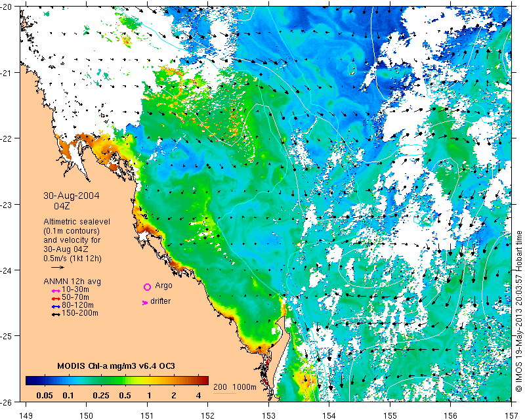The width and height of the screenshot is (525, 420).
Task: Click the '0.5' colorbar value
Action: [125, 395]
